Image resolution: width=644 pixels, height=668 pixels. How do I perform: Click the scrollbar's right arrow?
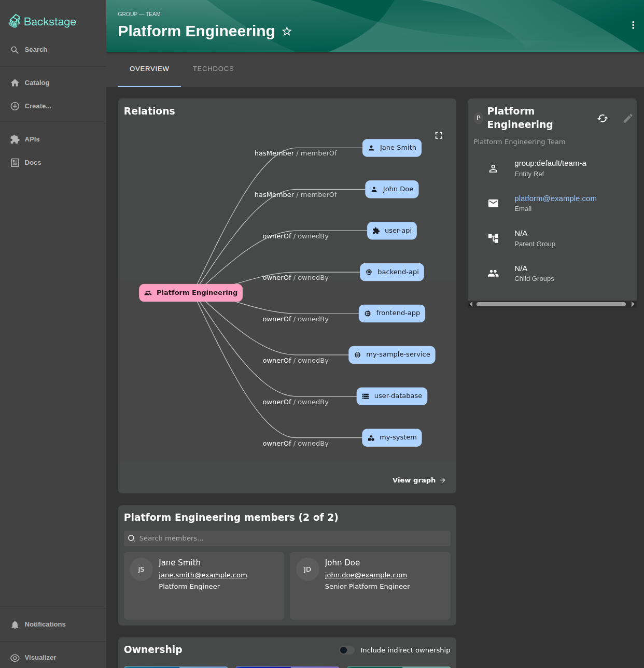click(633, 304)
